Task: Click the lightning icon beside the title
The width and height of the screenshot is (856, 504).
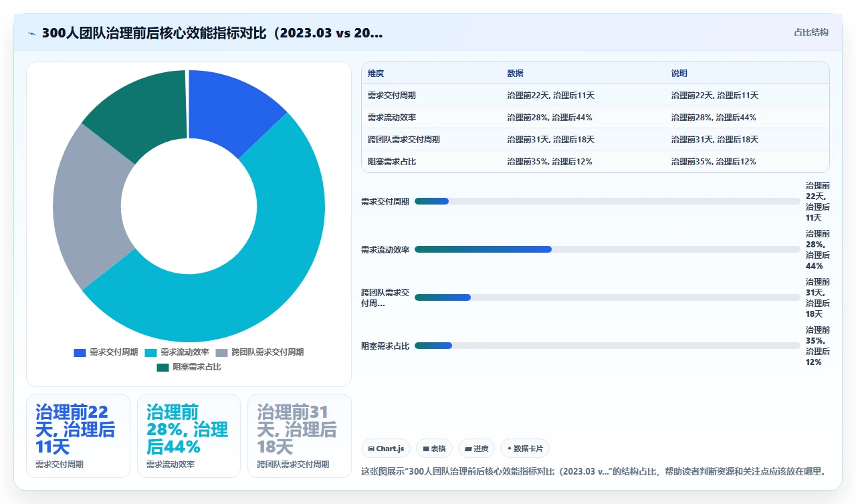Action: click(31, 33)
